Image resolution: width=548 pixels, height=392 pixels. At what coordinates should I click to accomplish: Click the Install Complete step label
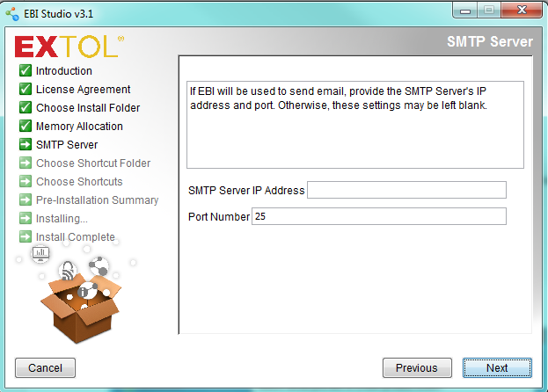click(76, 237)
